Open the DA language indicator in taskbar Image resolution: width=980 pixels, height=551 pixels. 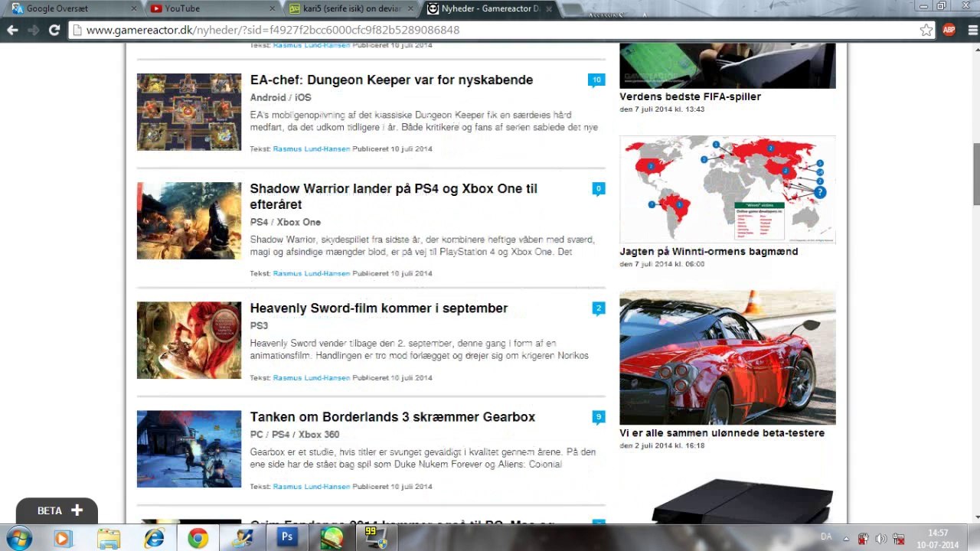pos(826,537)
